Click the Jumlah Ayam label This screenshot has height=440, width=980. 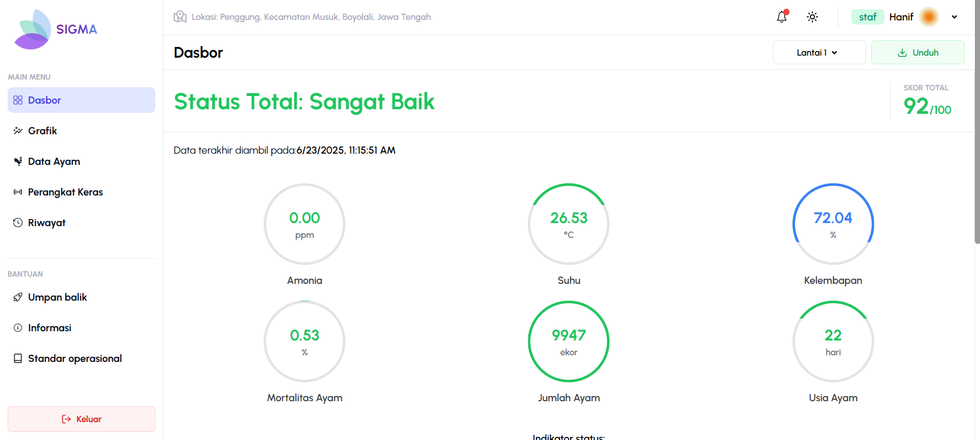pos(569,398)
